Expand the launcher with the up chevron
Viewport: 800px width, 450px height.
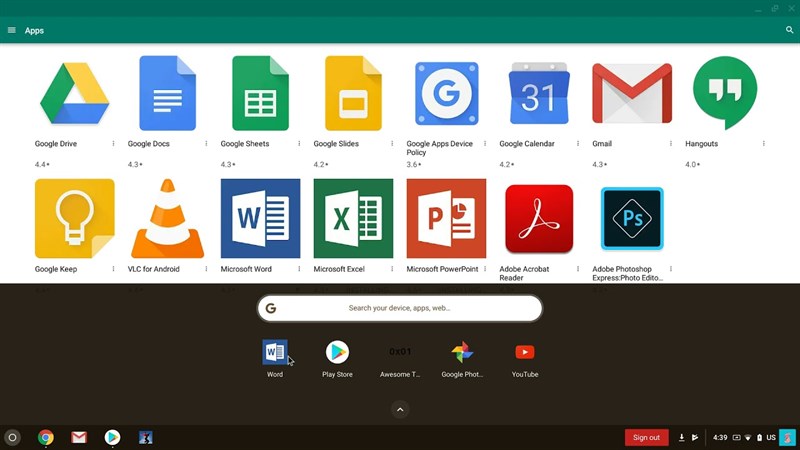click(x=400, y=409)
